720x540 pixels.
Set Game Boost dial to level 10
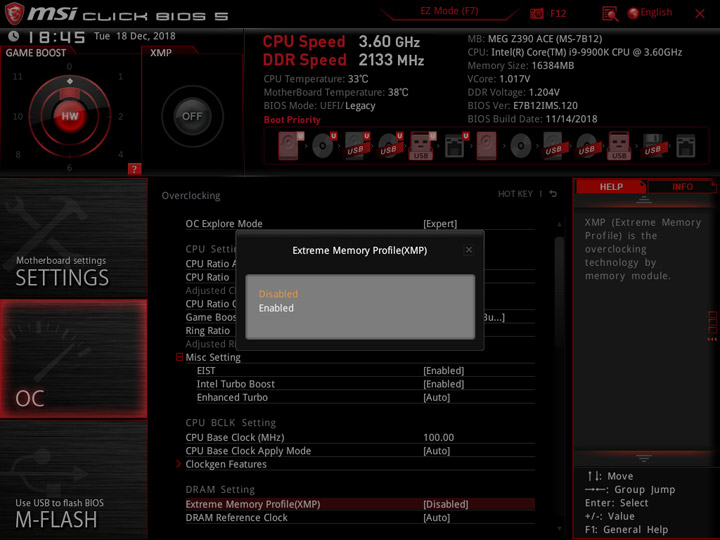pyautogui.click(x=18, y=116)
